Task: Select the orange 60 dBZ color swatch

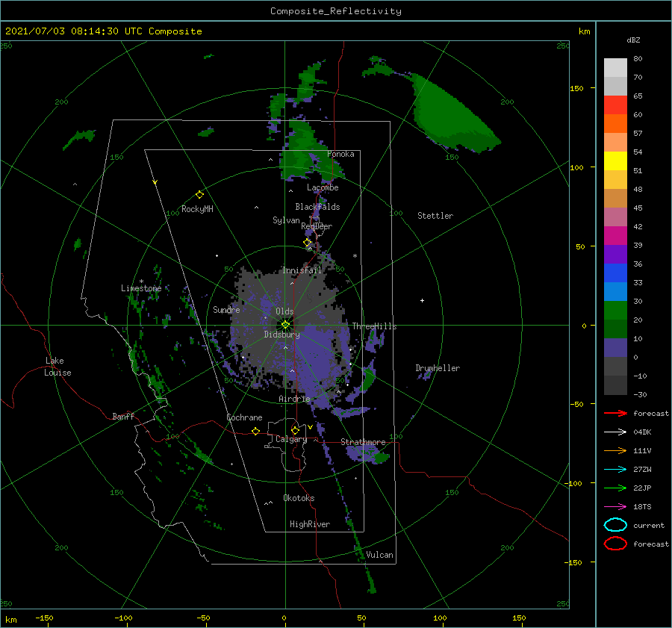Action: (x=615, y=123)
